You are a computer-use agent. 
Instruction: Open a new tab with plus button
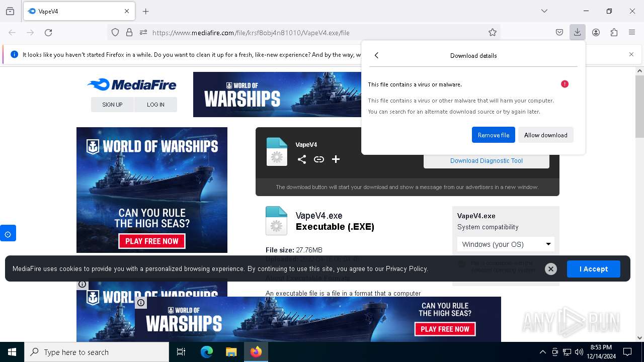coord(146,11)
